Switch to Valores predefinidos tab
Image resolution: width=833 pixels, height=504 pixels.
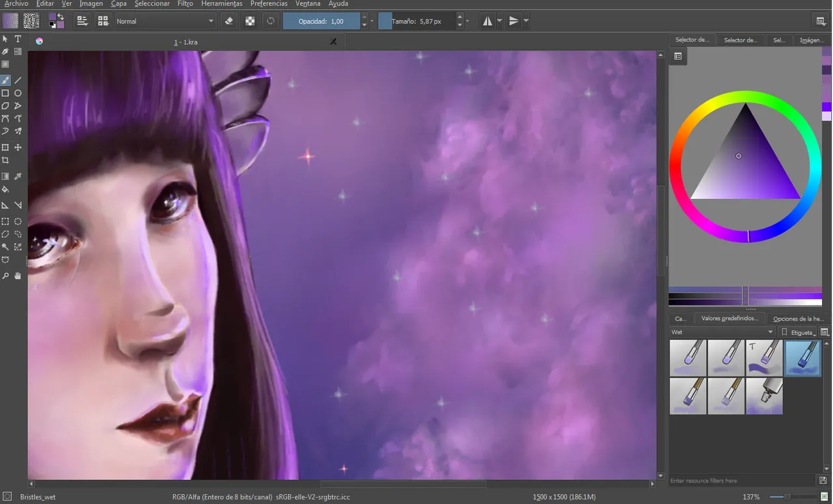tap(730, 318)
